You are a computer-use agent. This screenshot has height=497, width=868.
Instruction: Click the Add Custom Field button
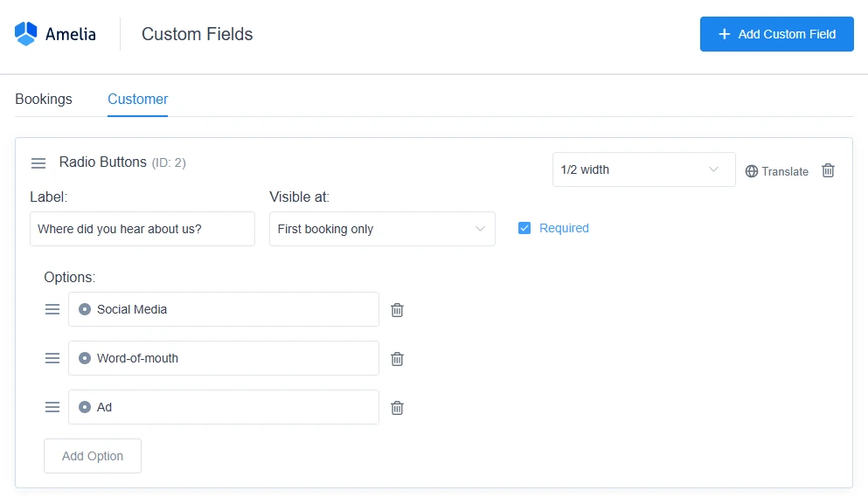[x=776, y=34]
